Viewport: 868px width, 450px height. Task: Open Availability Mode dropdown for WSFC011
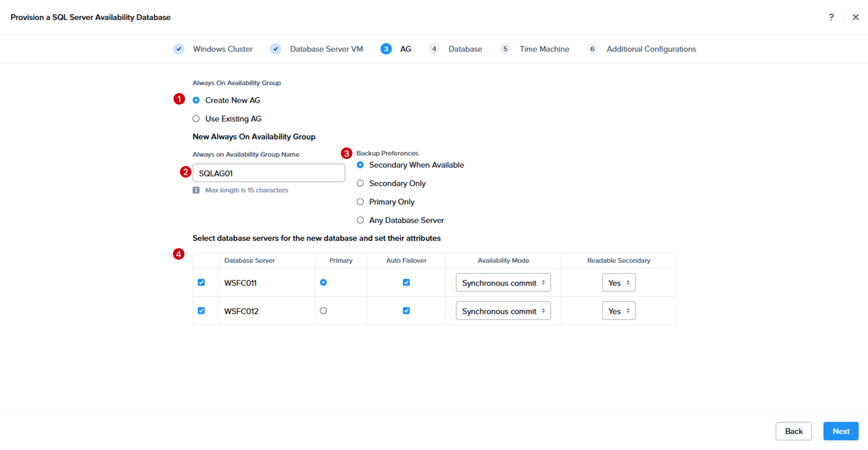pyautogui.click(x=503, y=282)
